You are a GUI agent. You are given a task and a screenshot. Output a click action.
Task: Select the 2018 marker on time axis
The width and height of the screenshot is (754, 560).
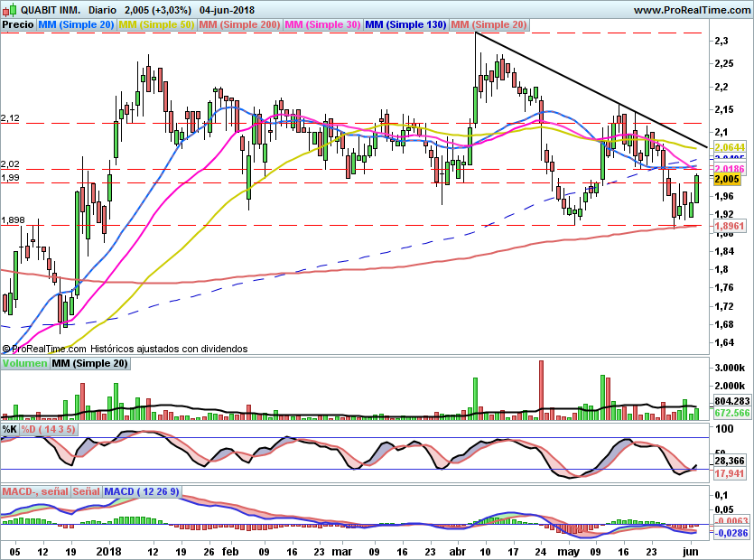(108, 551)
